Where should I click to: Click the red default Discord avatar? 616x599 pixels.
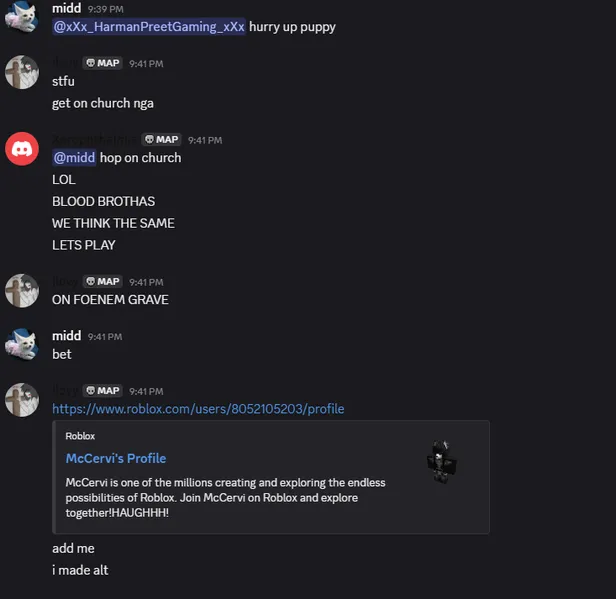pyautogui.click(x=22, y=149)
